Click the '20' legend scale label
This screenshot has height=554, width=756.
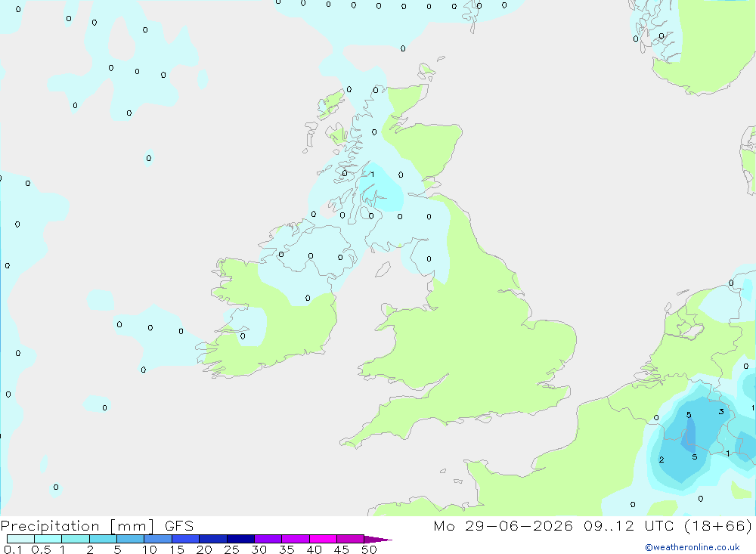(x=204, y=549)
